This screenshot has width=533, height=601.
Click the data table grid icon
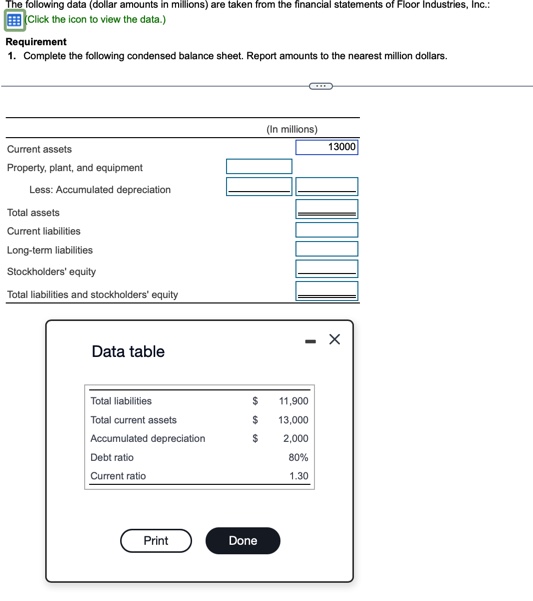tap(15, 20)
